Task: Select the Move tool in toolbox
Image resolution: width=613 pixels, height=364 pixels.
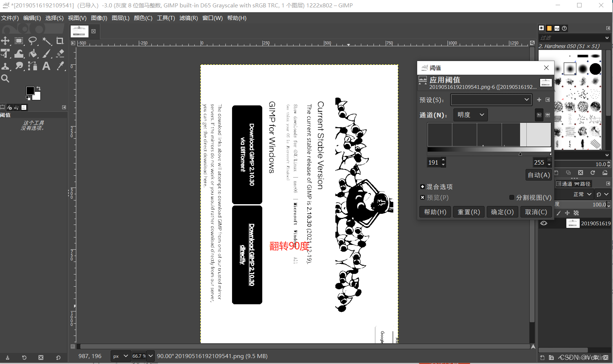Action: [5, 41]
